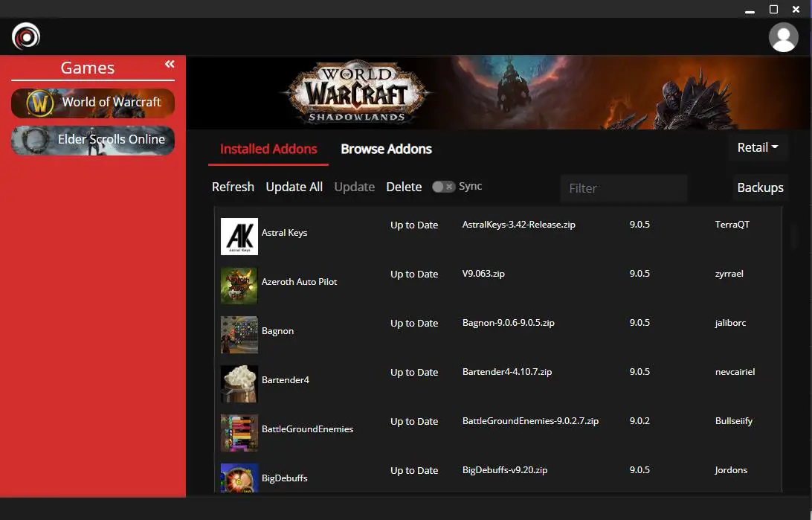
Task: Click the BattleGroundEnemies addon icon
Action: (238, 432)
